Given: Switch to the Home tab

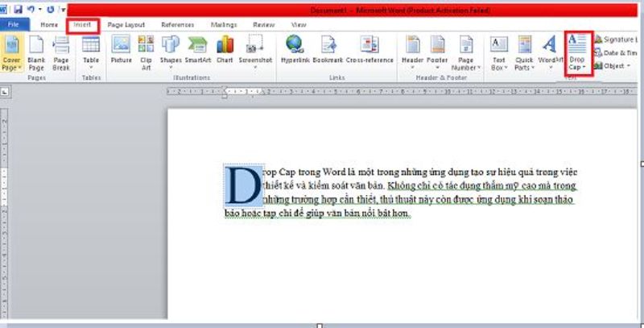Looking at the screenshot, I should coord(49,25).
